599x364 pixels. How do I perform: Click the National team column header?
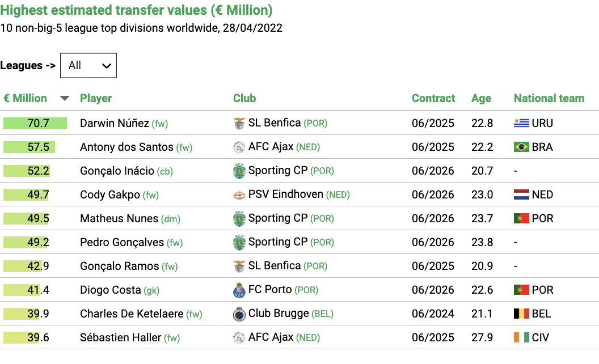(549, 98)
